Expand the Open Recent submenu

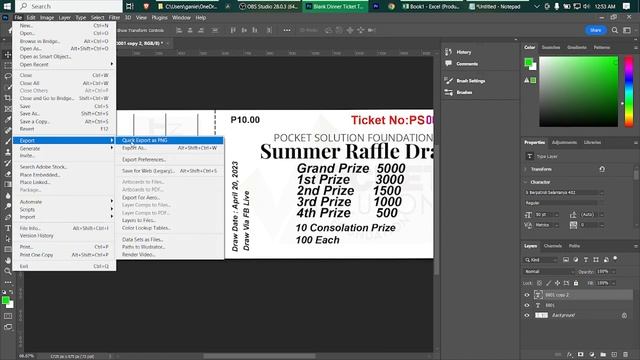point(64,64)
